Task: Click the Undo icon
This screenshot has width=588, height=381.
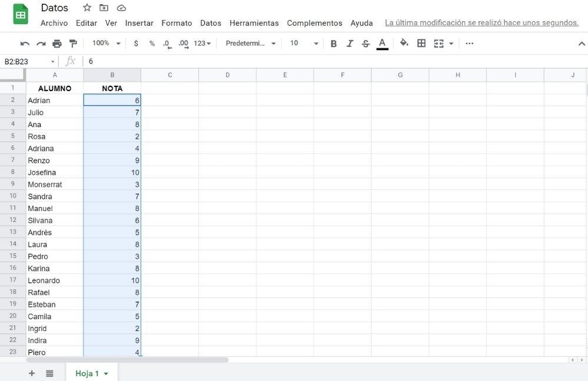Action: tap(24, 43)
